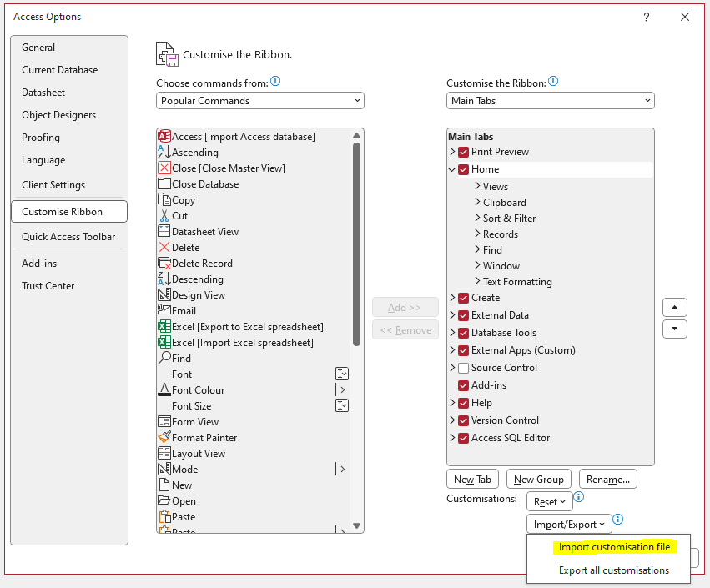710x588 pixels.
Task: Click the New Group button
Action: (x=538, y=479)
